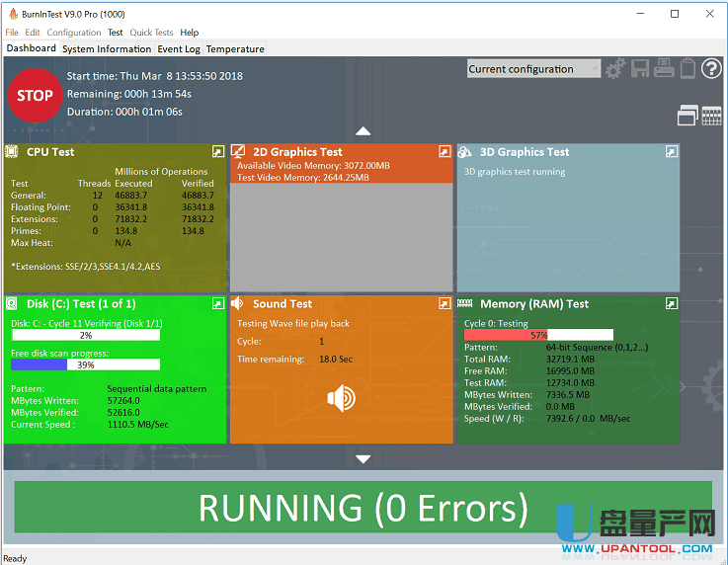The image size is (728, 565).
Task: Click the RUNNING (0 Errors) status banner
Action: (x=363, y=508)
